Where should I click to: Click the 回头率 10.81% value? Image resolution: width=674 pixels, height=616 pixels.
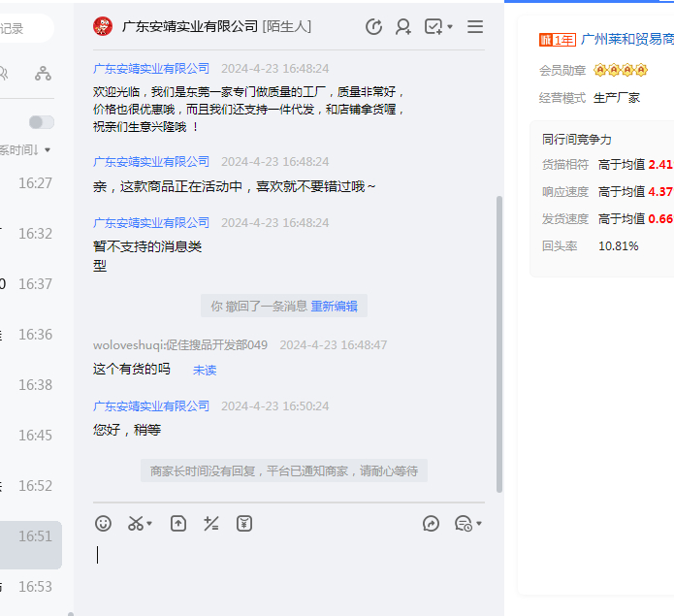pos(618,245)
